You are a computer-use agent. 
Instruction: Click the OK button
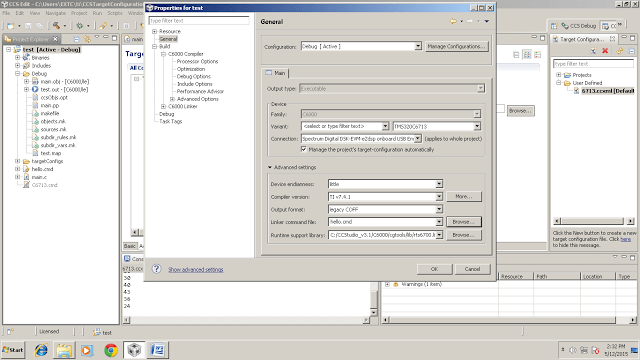[434, 269]
